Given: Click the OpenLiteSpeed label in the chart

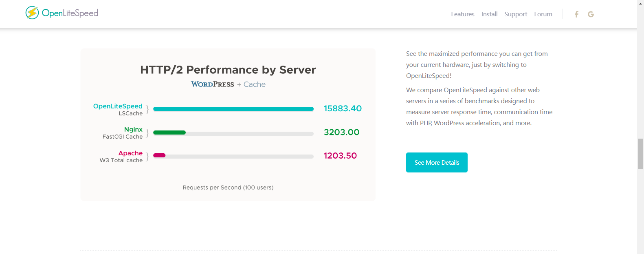Looking at the screenshot, I should pyautogui.click(x=118, y=106).
